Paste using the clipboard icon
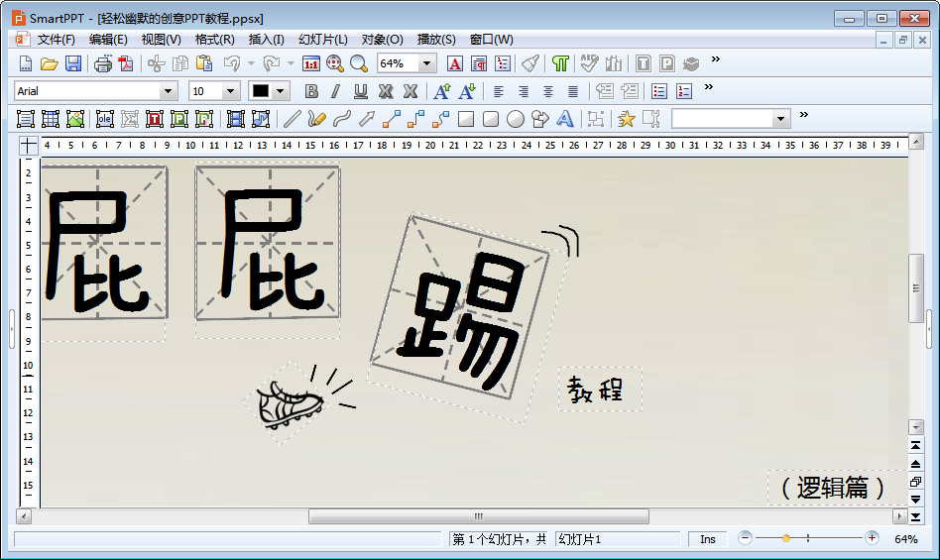The image size is (940, 560). click(x=204, y=63)
